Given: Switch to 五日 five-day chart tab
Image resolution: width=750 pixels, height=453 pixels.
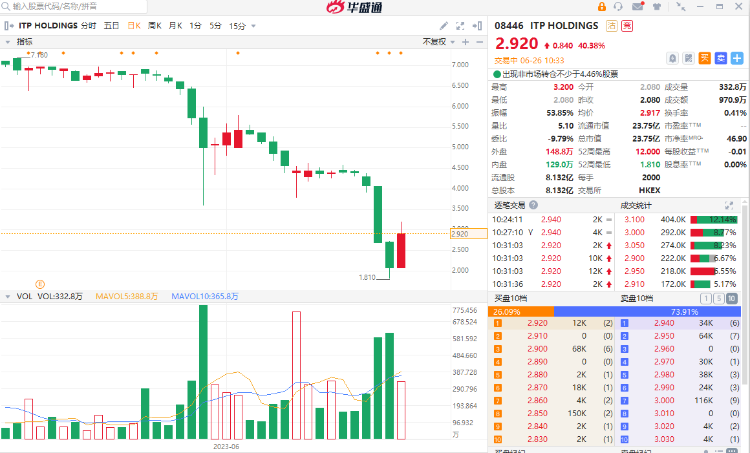Looking at the screenshot, I should tap(111, 26).
